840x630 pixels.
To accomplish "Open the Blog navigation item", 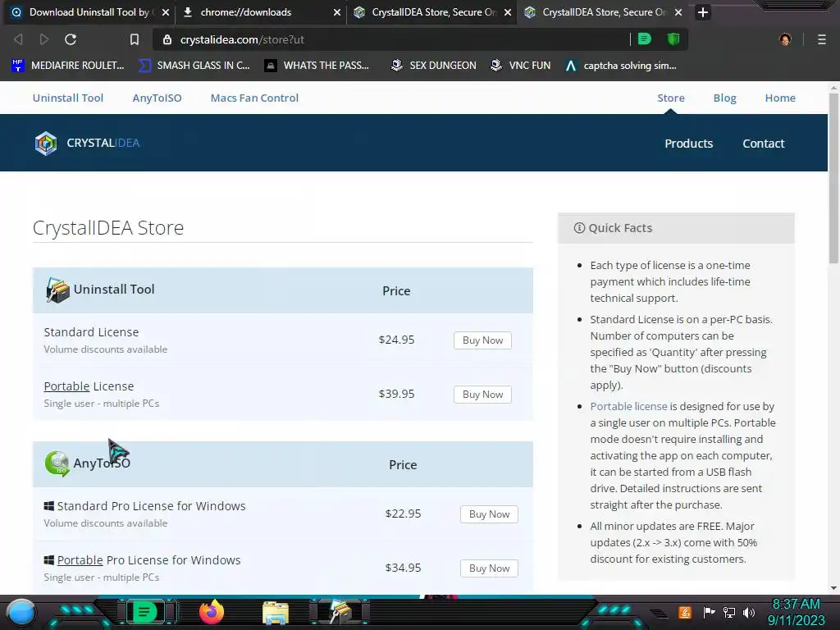I will (x=725, y=98).
